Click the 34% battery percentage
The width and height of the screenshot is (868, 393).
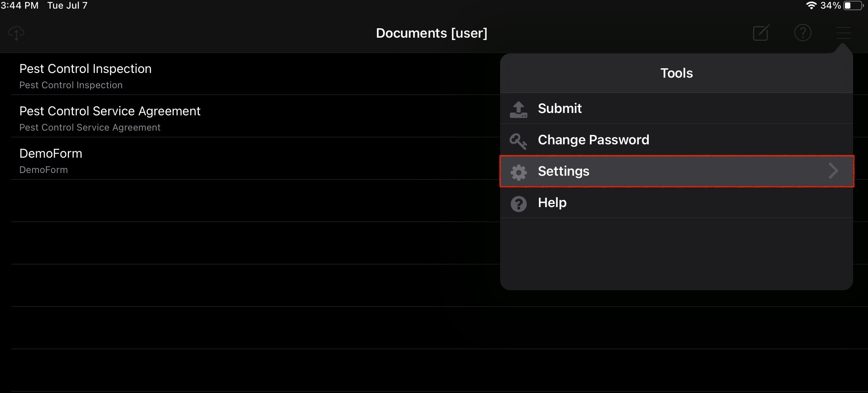point(830,5)
